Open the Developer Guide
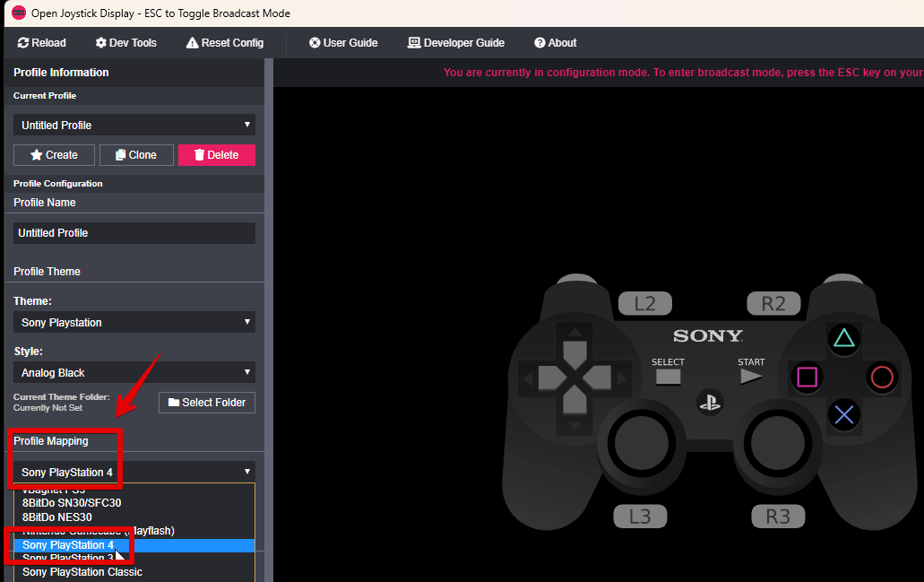 click(456, 42)
